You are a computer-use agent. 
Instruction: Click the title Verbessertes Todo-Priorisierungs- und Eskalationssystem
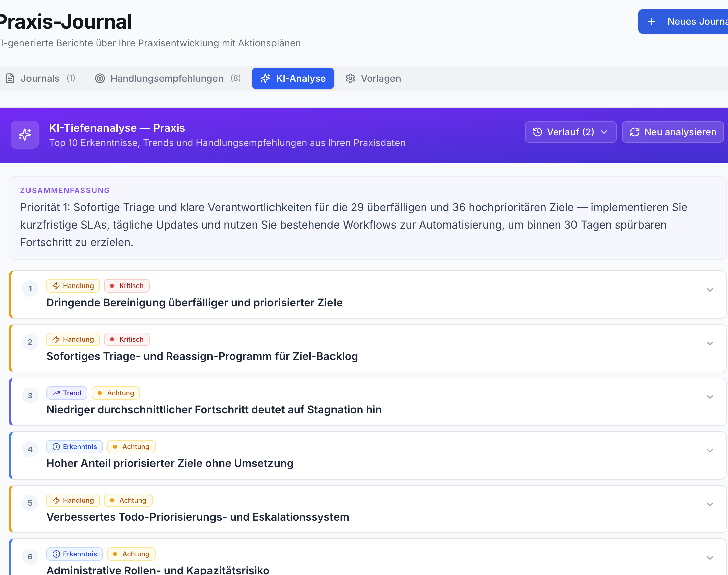point(198,517)
